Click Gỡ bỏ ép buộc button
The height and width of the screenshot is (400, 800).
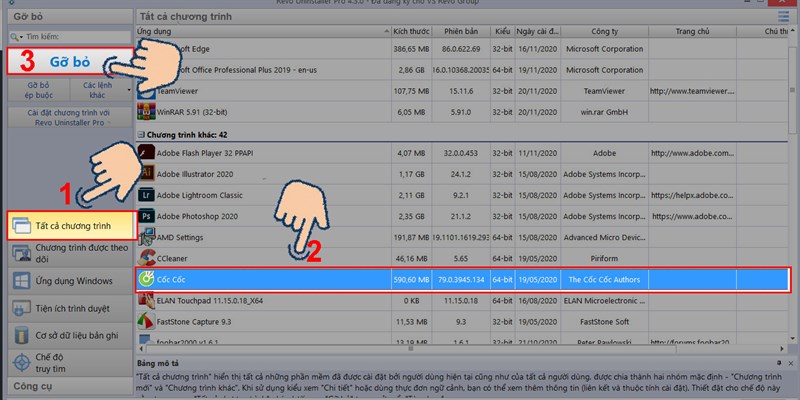click(39, 90)
